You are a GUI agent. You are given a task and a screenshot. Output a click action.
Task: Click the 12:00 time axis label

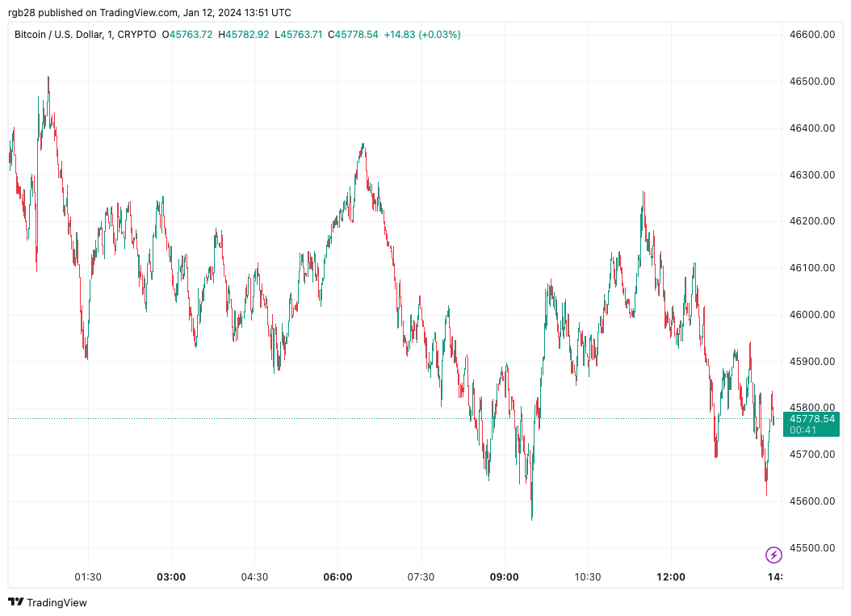pyautogui.click(x=671, y=576)
